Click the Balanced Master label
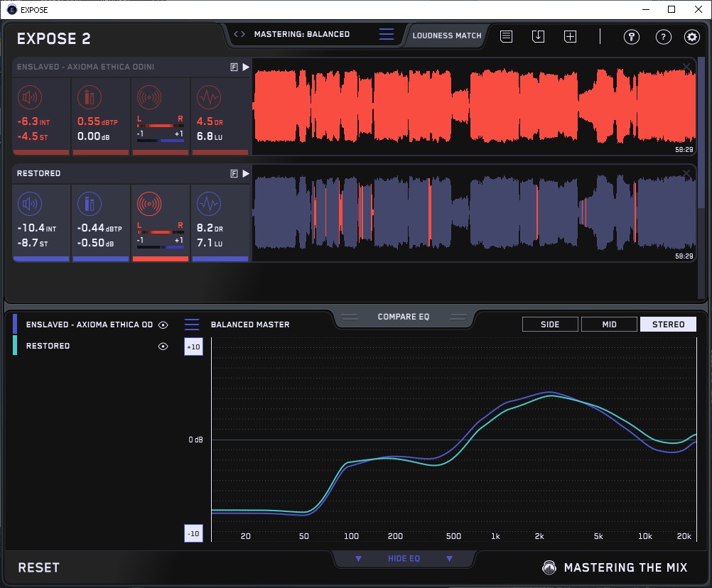The image size is (712, 588). (x=250, y=325)
